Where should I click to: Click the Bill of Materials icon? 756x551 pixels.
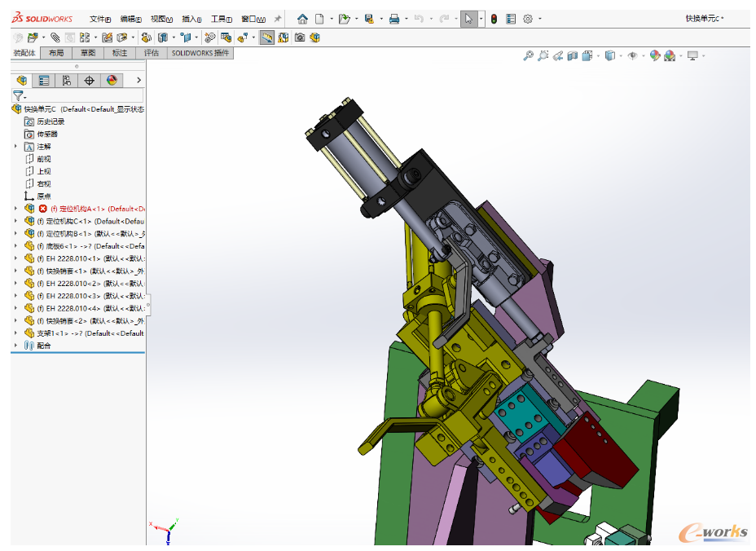tap(226, 37)
